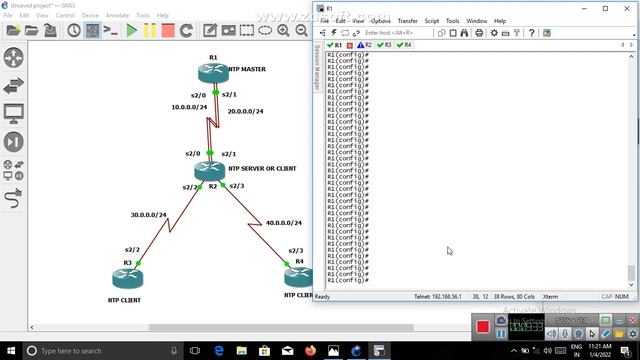The image size is (640, 360).
Task: Click Windows Start button
Action: pyautogui.click(x=11, y=351)
